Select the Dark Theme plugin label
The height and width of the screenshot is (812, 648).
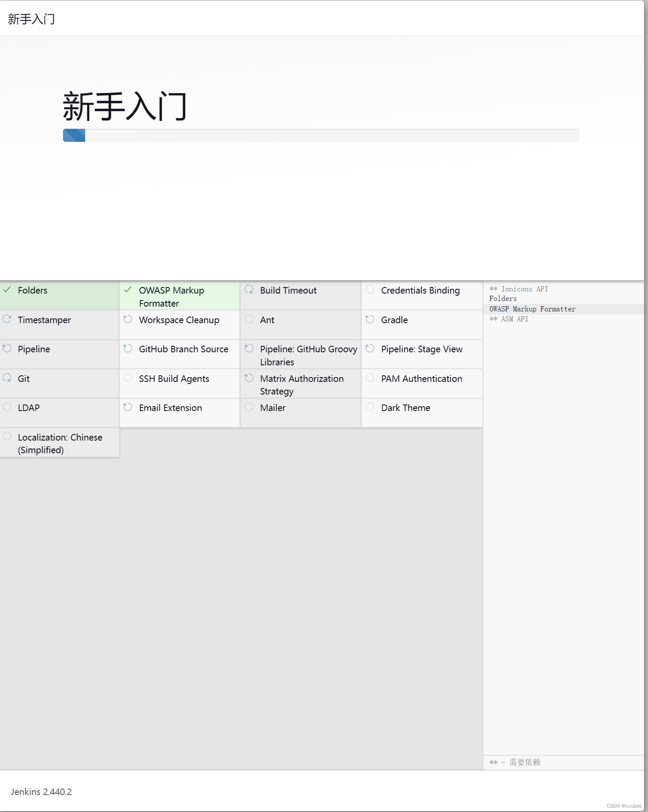(405, 408)
